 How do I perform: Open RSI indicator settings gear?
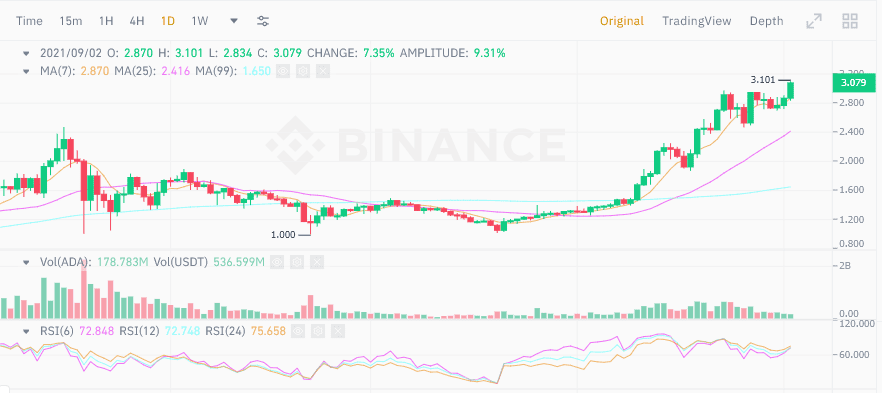[x=318, y=331]
